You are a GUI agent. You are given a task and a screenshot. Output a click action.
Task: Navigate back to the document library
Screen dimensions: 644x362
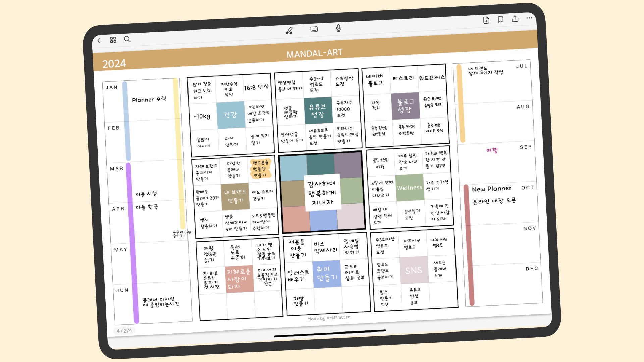[x=99, y=40]
